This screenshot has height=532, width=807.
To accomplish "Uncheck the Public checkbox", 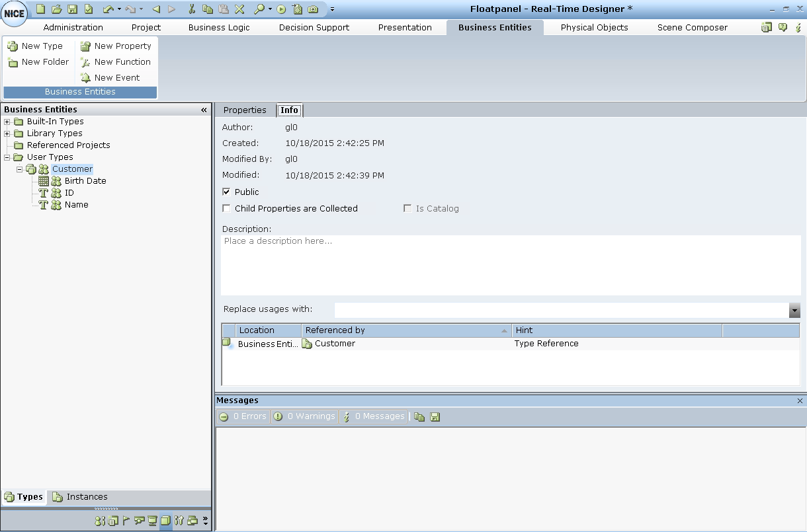I will (x=227, y=192).
